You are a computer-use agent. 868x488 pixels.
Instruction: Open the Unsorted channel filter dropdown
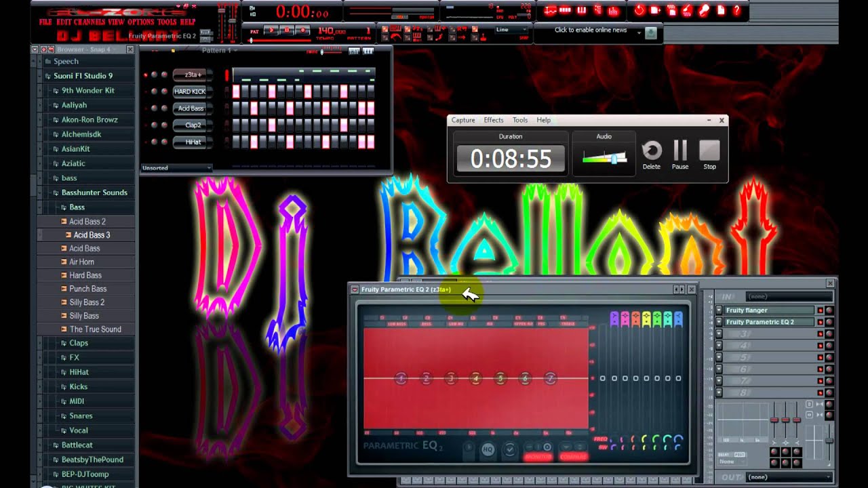(x=176, y=167)
